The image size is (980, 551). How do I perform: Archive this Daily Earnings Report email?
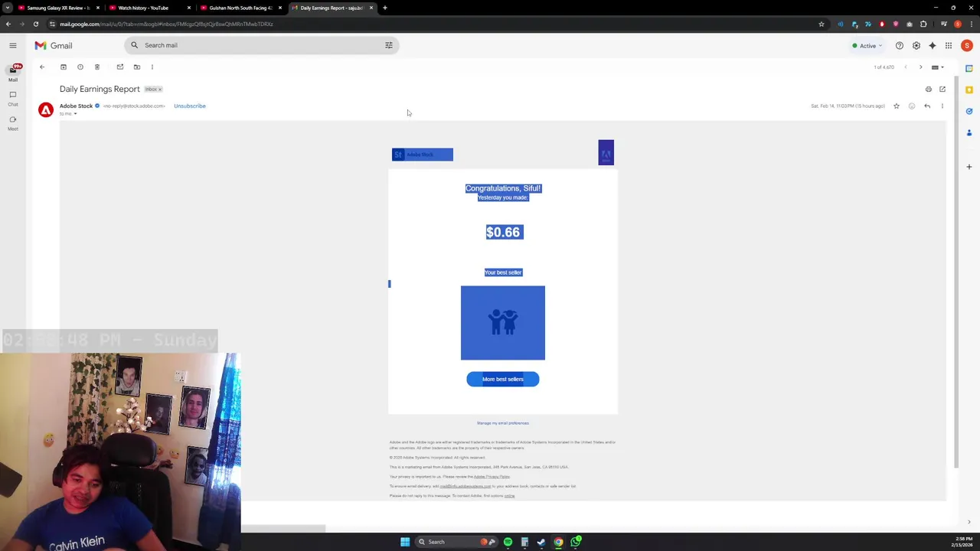64,67
